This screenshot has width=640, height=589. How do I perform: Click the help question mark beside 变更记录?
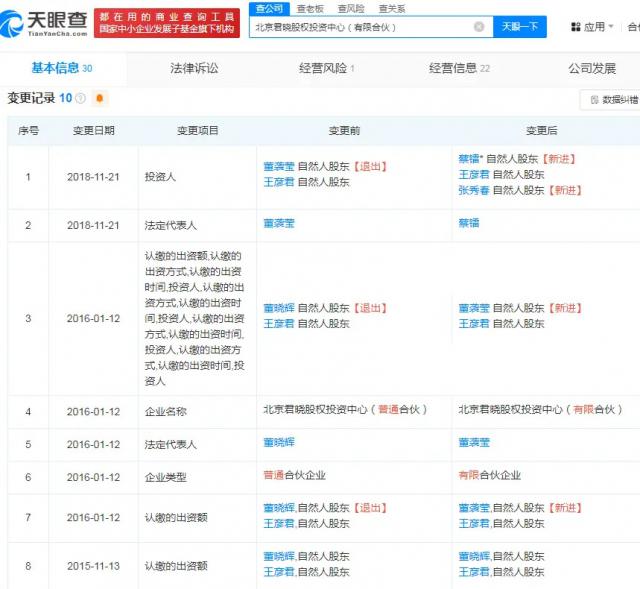tap(80, 98)
